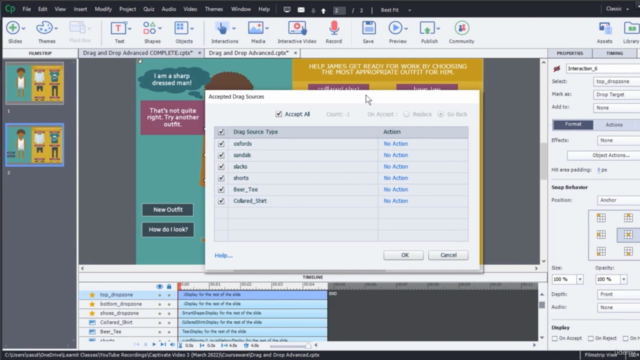Screen dimensions: 640x360
Task: Open the Add to dropdown
Action: (616, 108)
